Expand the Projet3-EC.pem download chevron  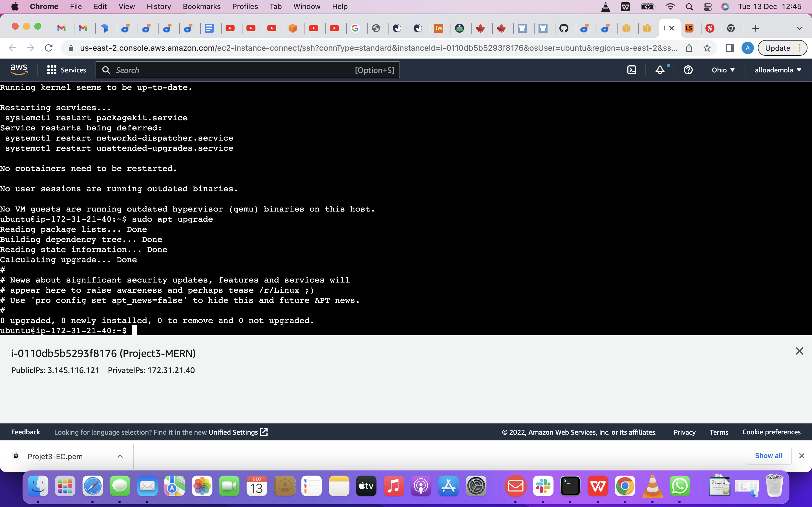click(x=120, y=456)
